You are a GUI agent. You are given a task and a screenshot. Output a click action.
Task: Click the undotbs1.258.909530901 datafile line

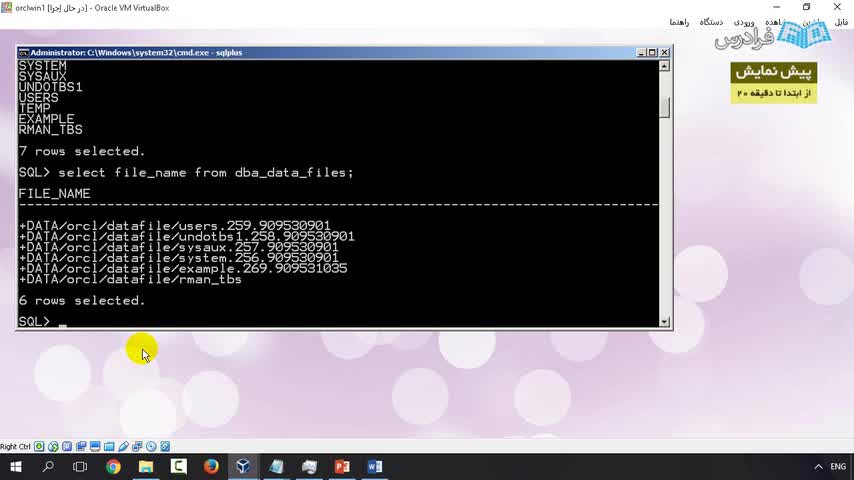[187, 236]
